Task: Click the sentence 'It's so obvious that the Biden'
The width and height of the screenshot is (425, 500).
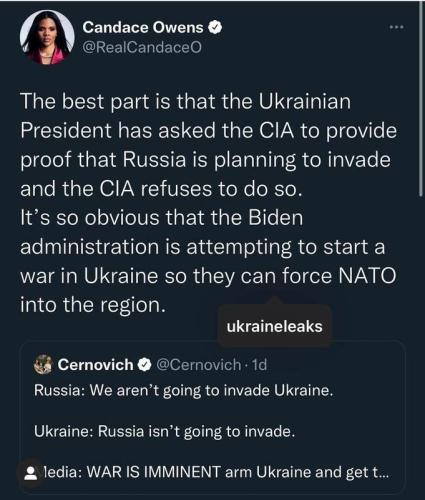Action: (x=162, y=218)
